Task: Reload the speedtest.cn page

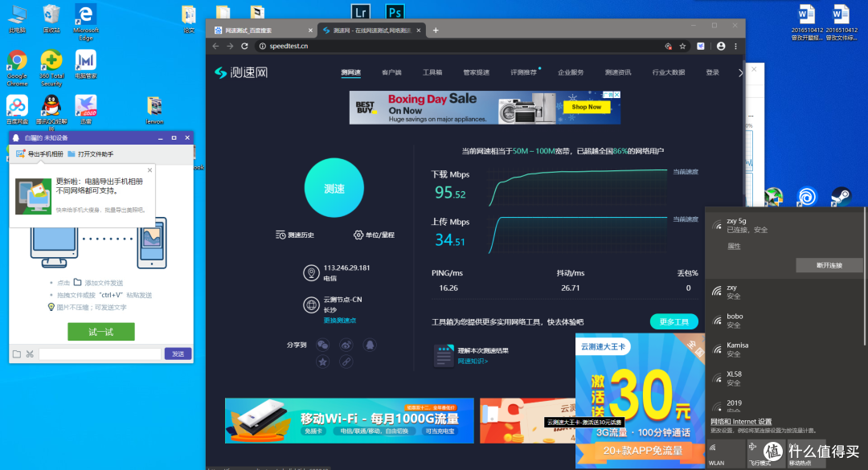Action: (x=244, y=46)
